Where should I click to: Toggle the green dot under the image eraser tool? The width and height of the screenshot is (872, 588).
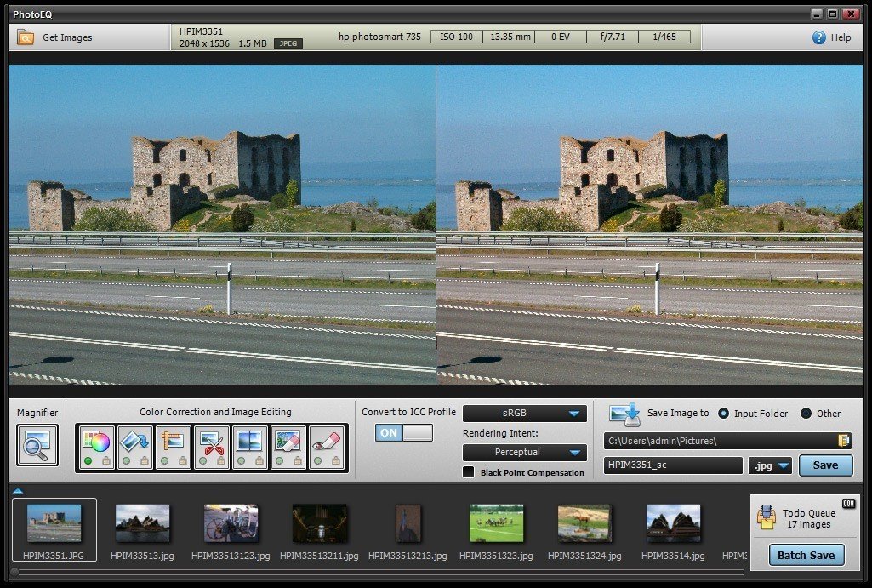tap(279, 461)
